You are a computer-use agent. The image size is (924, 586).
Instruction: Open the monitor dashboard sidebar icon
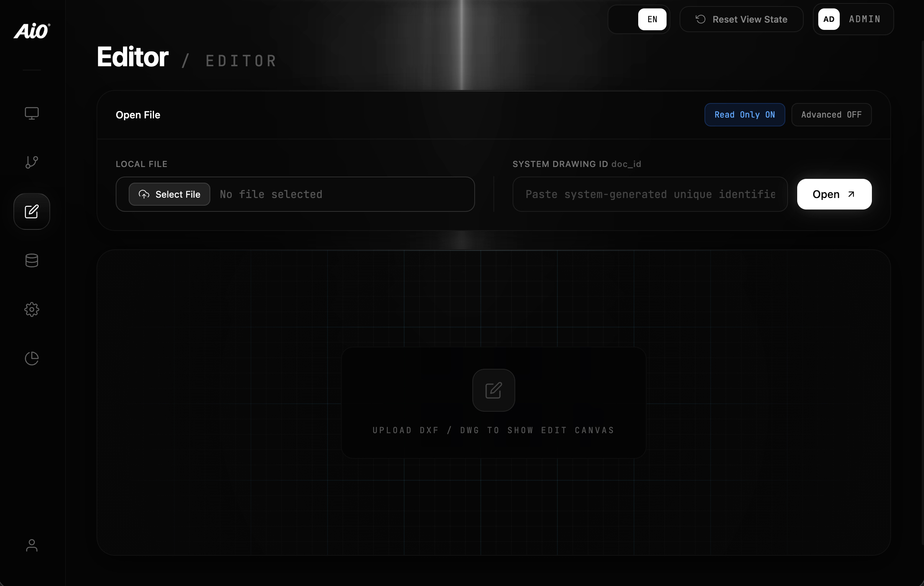[x=31, y=113]
